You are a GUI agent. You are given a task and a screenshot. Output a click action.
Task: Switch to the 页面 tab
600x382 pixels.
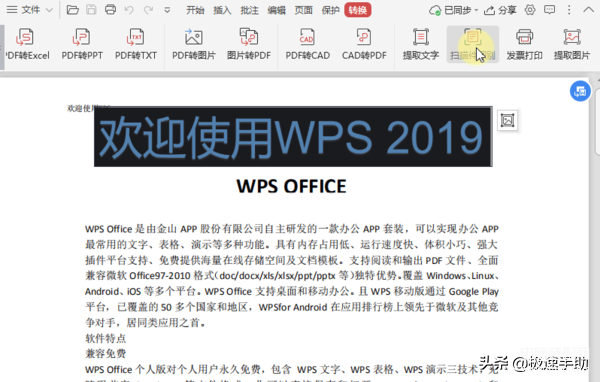click(303, 10)
